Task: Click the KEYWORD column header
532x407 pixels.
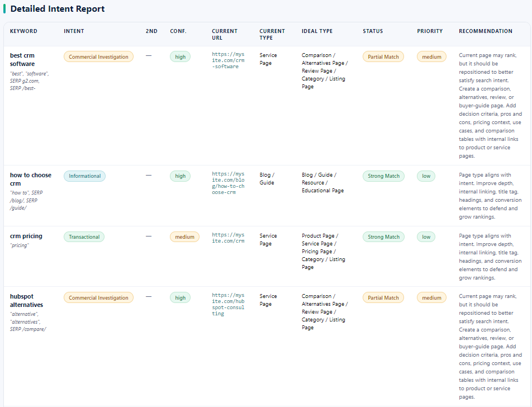Action: [23, 31]
